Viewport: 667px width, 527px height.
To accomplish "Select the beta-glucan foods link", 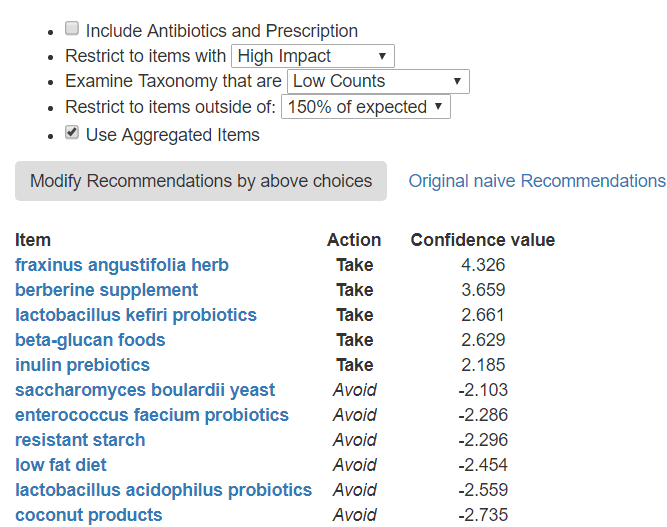I will point(90,340).
